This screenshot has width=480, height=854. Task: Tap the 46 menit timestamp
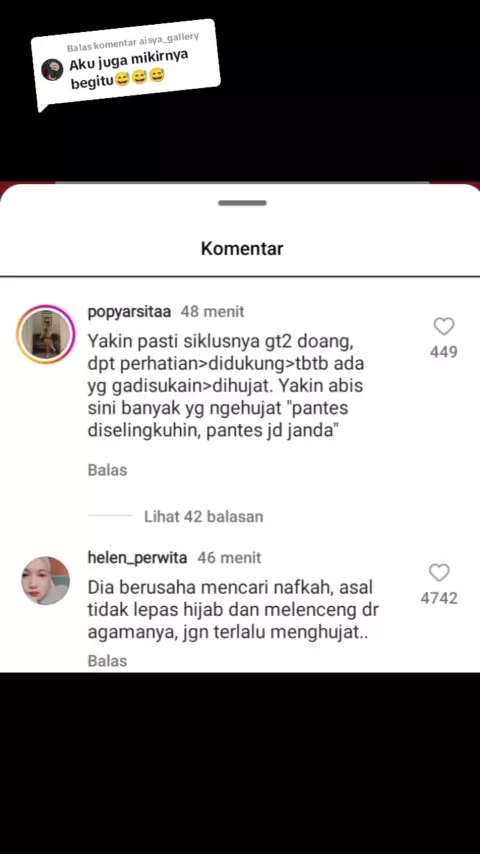point(229,558)
